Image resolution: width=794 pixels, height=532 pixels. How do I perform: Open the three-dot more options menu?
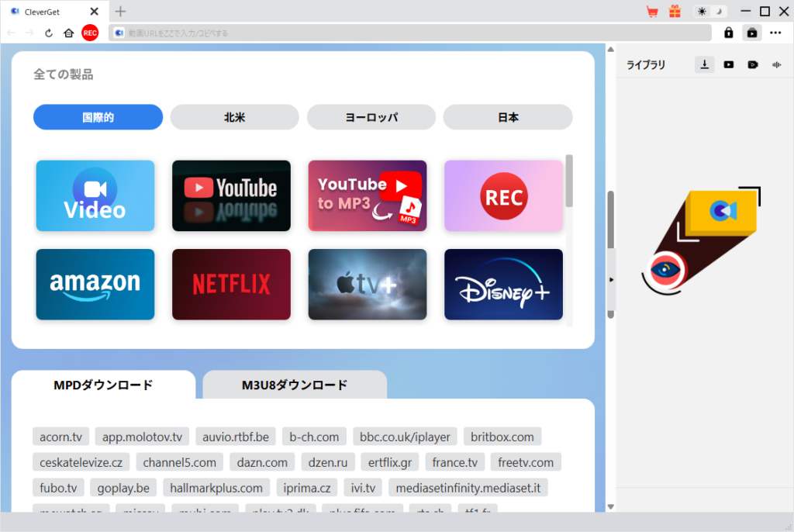pyautogui.click(x=775, y=33)
